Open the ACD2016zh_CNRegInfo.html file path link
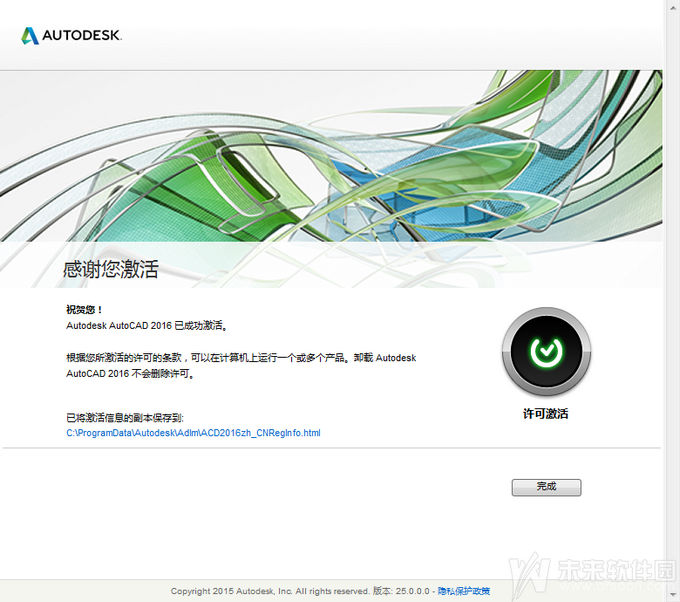Viewport: 680px width, 602px height. point(193,433)
